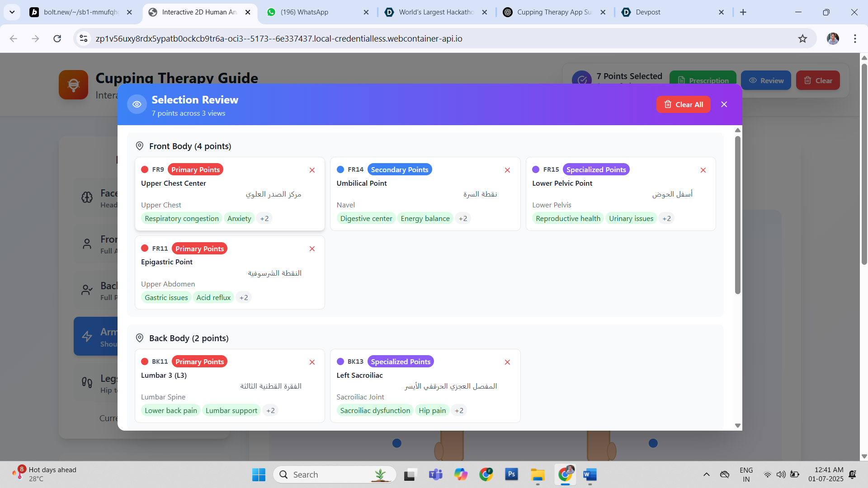Click the Specialized Points badge on FR15
This screenshot has height=488, width=868.
(596, 170)
